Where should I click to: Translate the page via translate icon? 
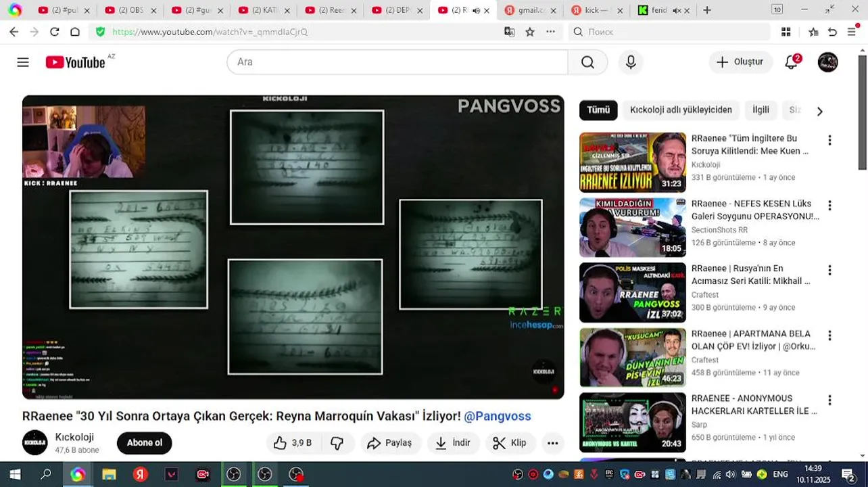[x=510, y=32]
